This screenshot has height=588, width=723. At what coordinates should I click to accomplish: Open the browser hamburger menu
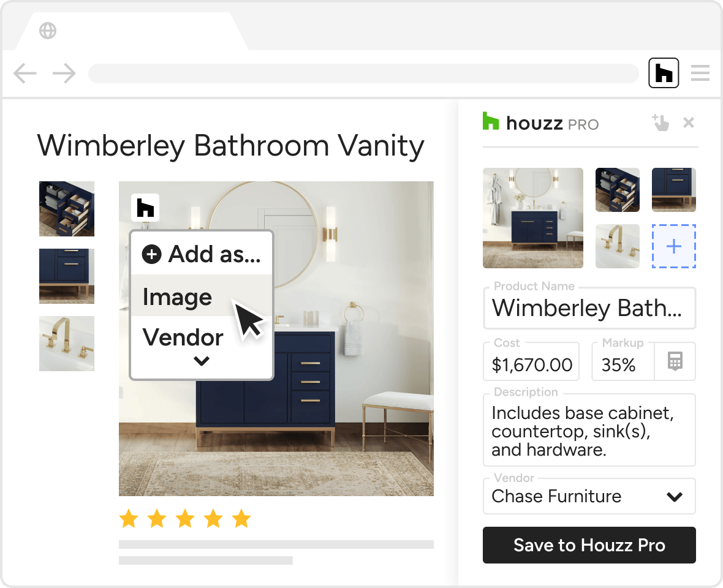click(x=700, y=73)
